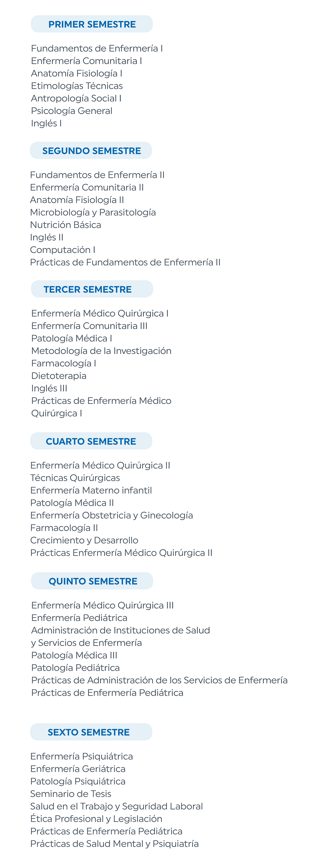Select Psicología General in first semester
This screenshot has width=309, height=868.
(x=72, y=111)
